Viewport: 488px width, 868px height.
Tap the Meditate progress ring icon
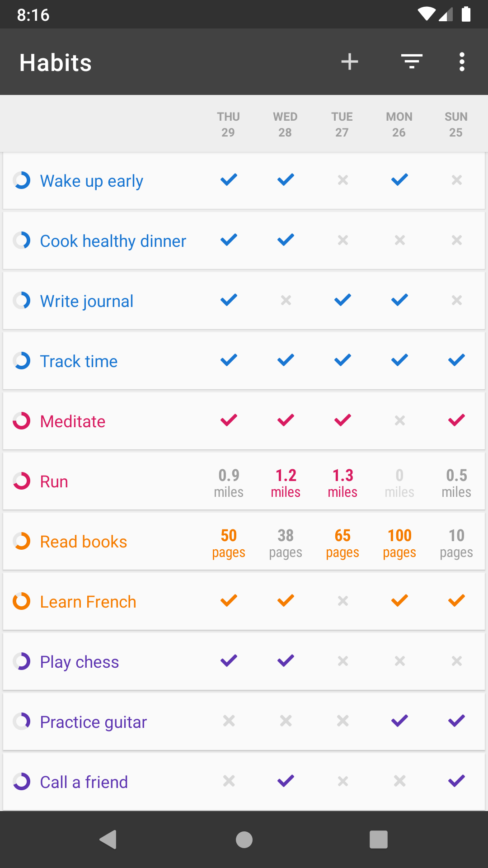22,421
